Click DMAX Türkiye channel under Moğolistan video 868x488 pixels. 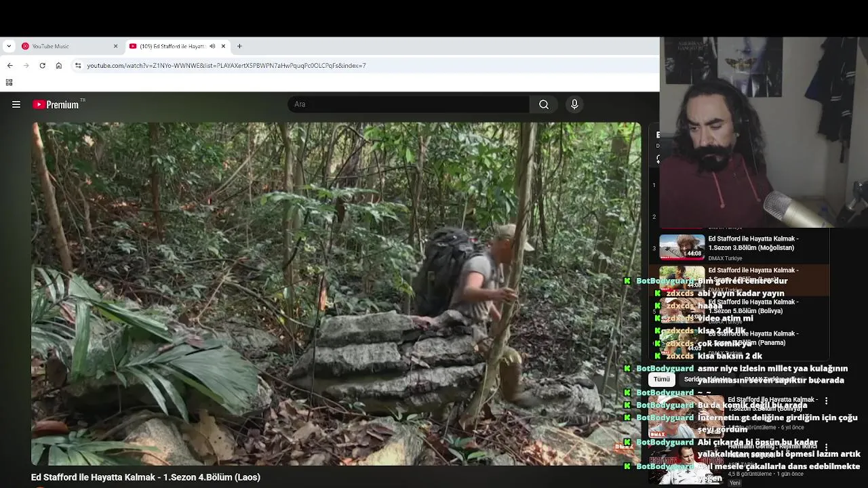tap(725, 258)
